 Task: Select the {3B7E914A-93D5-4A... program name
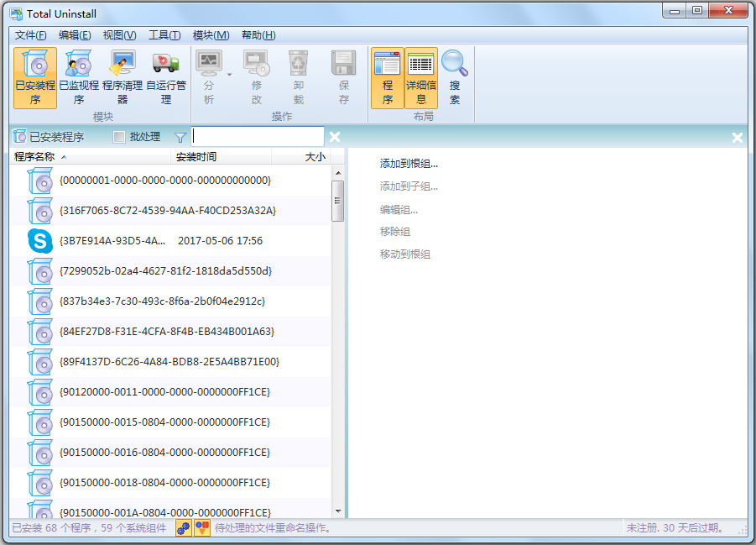coord(112,241)
